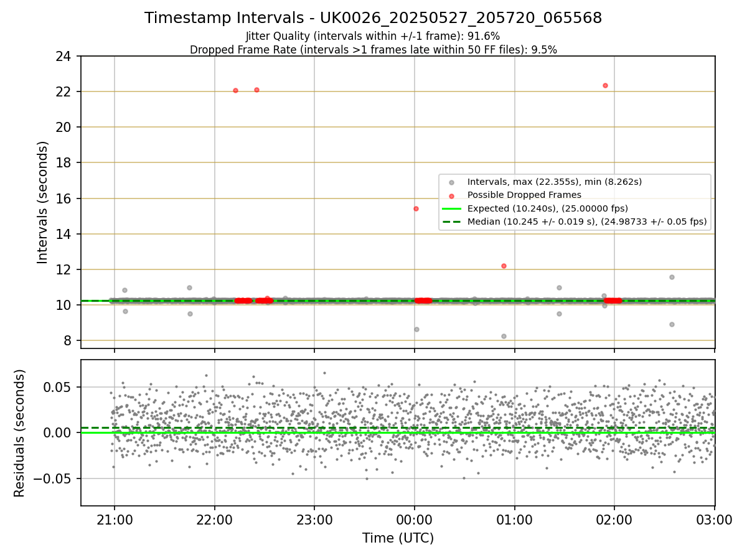Click the '03:00' x-axis tick label
The width and height of the screenshot is (747, 560).
714,519
